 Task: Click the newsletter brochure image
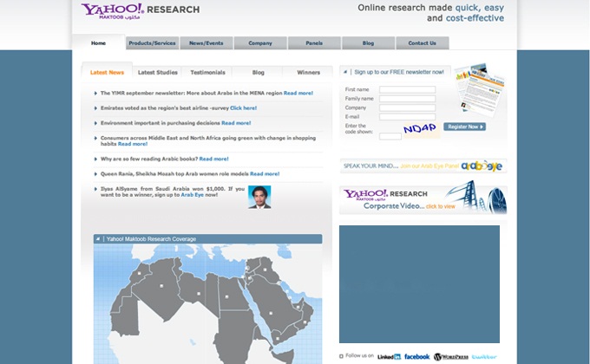point(478,89)
